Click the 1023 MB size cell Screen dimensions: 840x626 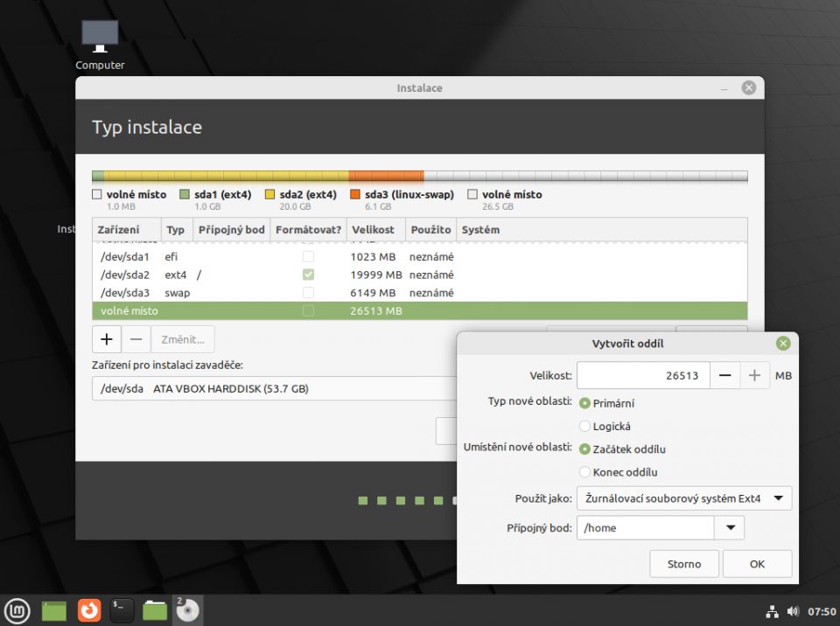coord(373,256)
